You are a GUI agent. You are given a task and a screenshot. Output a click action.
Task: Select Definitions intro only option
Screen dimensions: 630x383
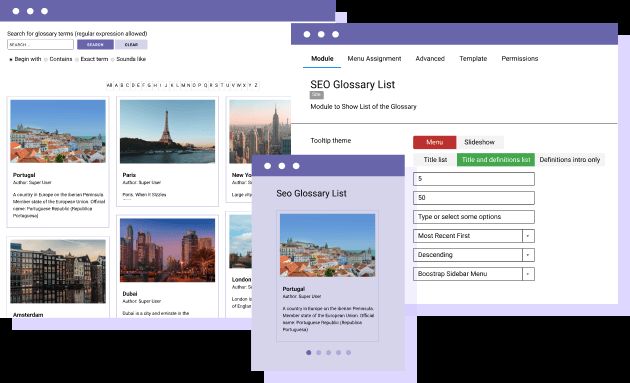(x=569, y=160)
